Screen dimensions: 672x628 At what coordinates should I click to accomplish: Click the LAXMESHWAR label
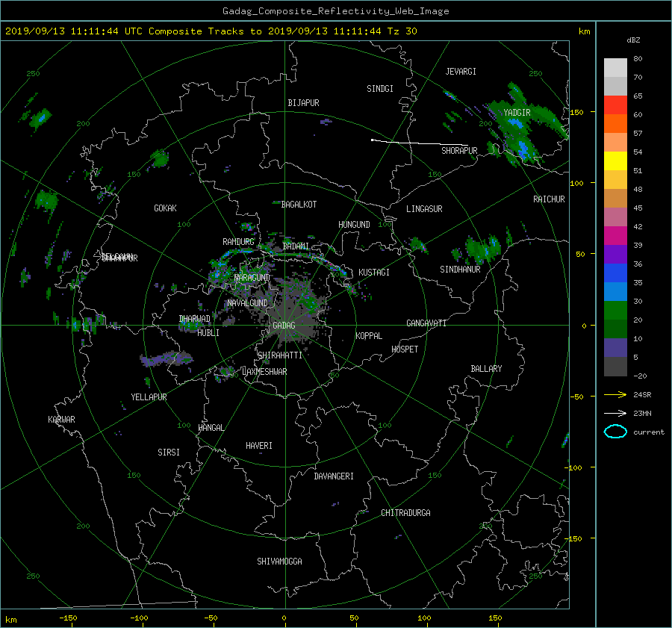[x=264, y=372]
